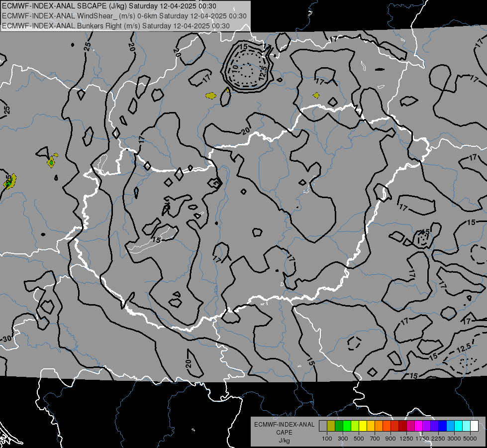
Task: Click the 30 contour label on the map
Action: coord(7,338)
